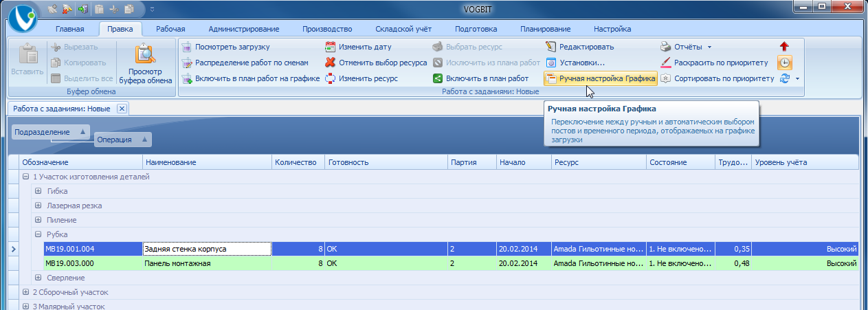Select row МВ19.003.000

coord(451,263)
